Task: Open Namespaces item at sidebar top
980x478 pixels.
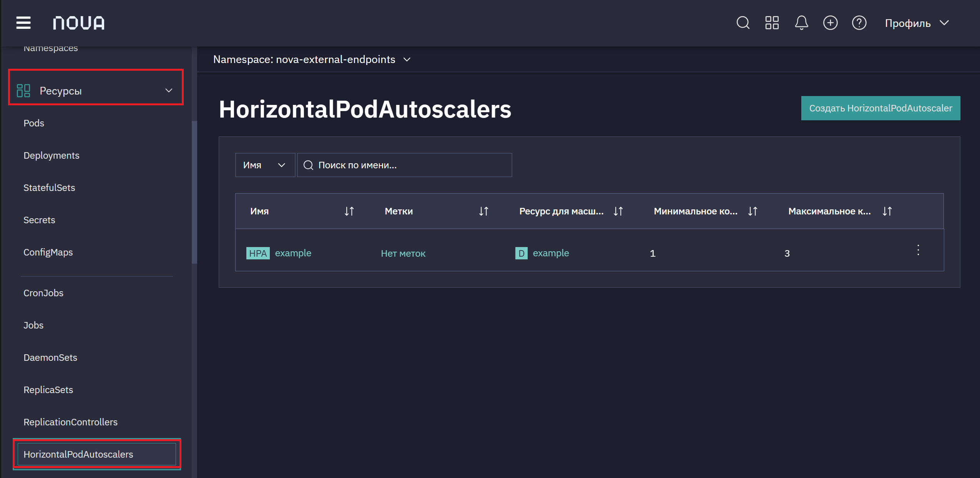Action: [x=51, y=48]
